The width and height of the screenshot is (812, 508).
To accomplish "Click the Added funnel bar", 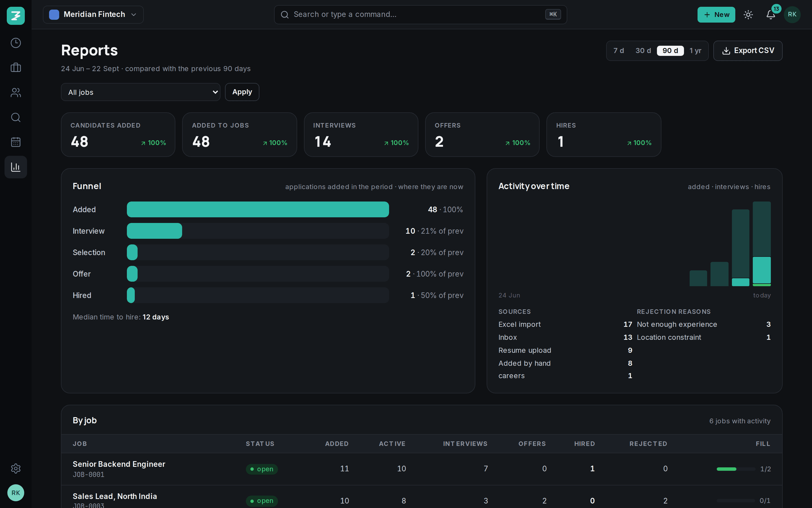I will click(x=258, y=209).
